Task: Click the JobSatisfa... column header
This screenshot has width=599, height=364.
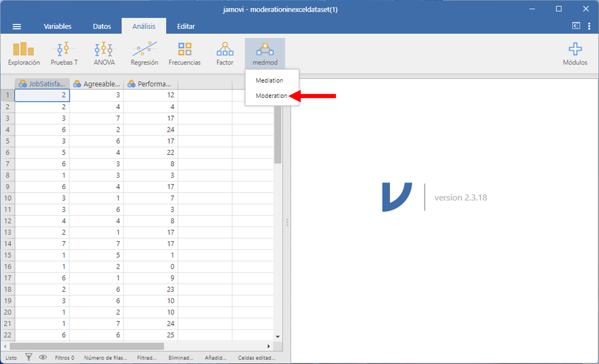Action: coord(42,84)
